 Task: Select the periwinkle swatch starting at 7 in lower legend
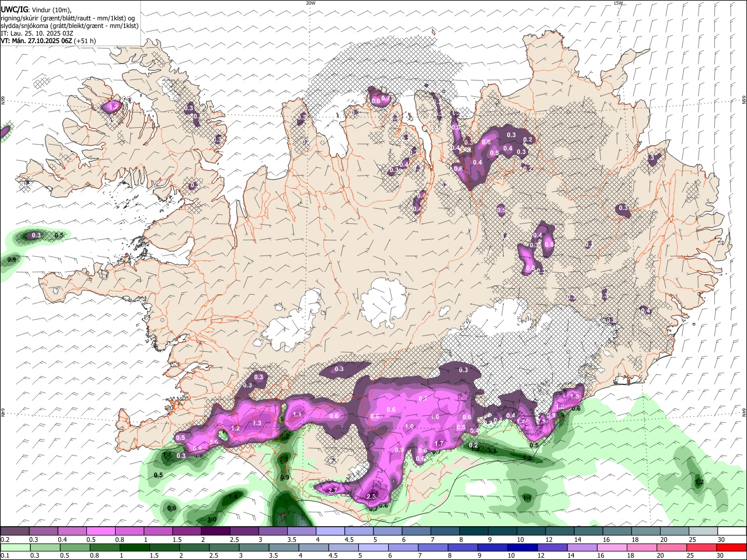(x=433, y=547)
